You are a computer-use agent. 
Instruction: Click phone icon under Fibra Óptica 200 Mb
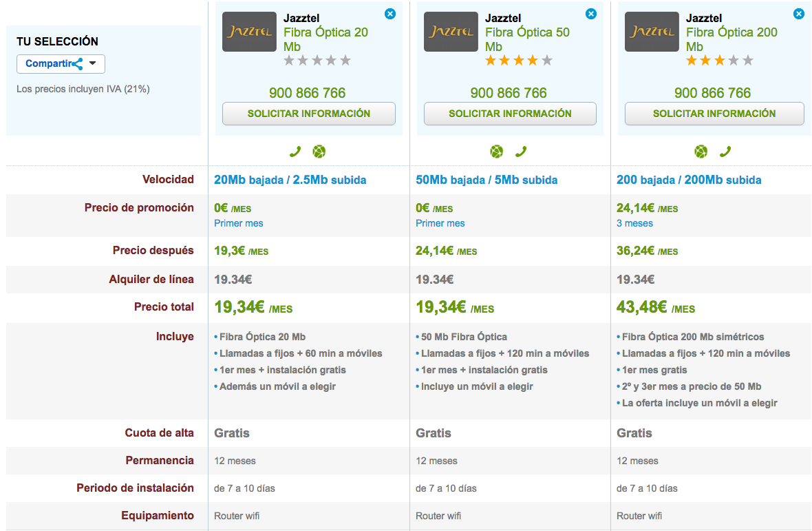[x=725, y=152]
